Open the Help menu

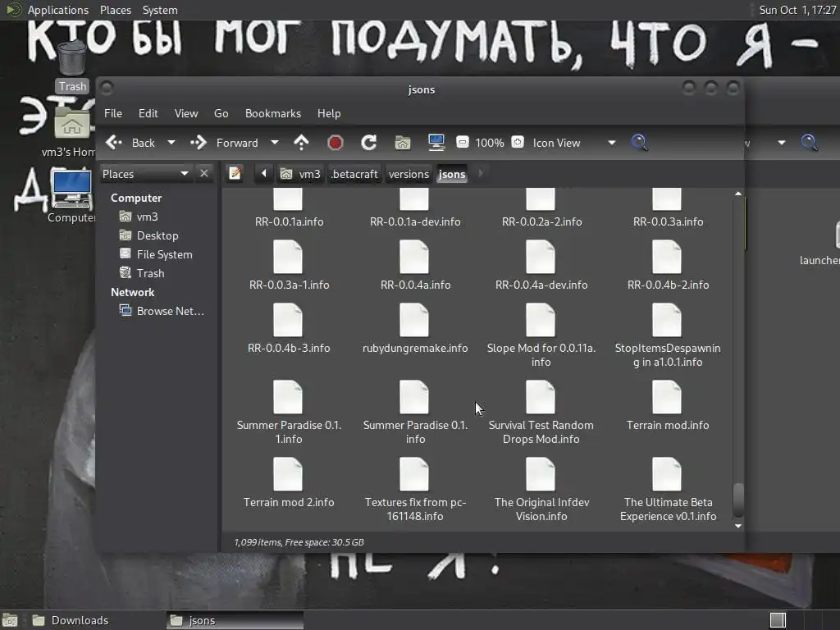(x=329, y=113)
